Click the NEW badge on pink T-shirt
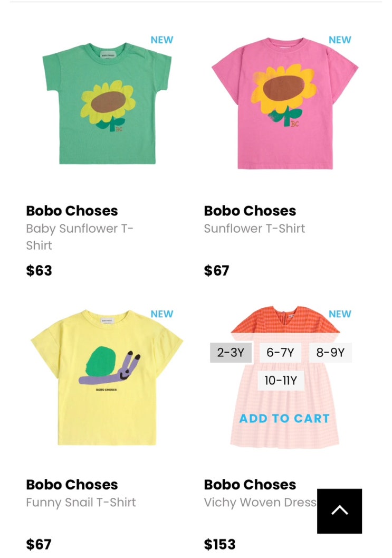 [340, 40]
